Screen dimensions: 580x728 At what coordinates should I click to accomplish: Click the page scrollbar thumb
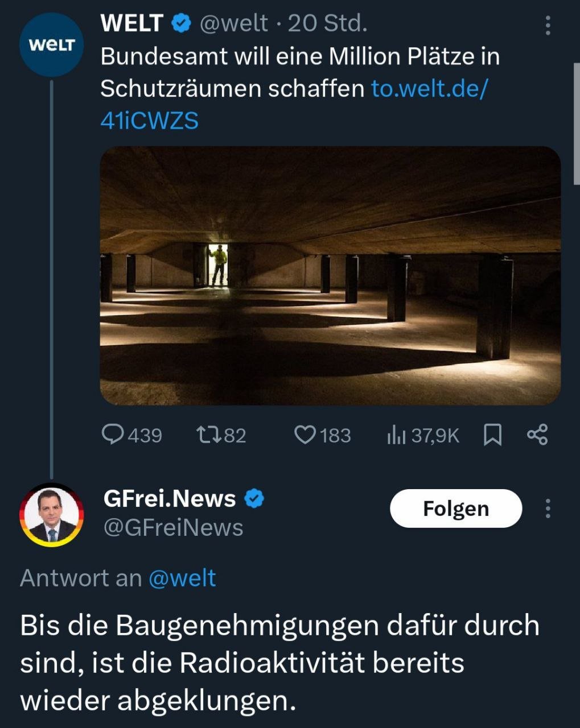pos(576,122)
